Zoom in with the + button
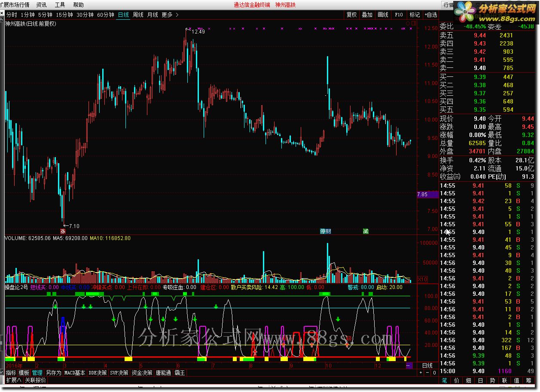The image size is (540, 392). 421,373
